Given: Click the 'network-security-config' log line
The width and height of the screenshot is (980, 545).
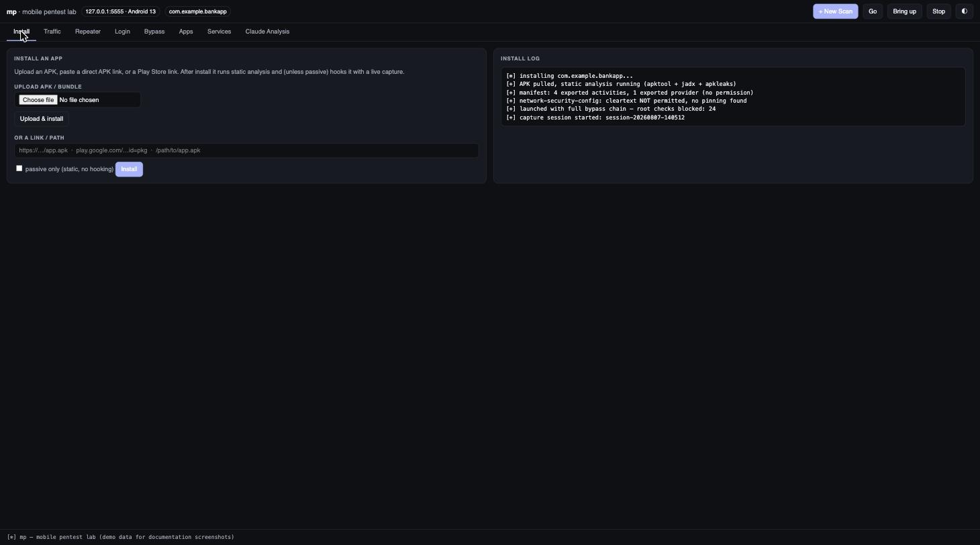Looking at the screenshot, I should pyautogui.click(x=626, y=101).
